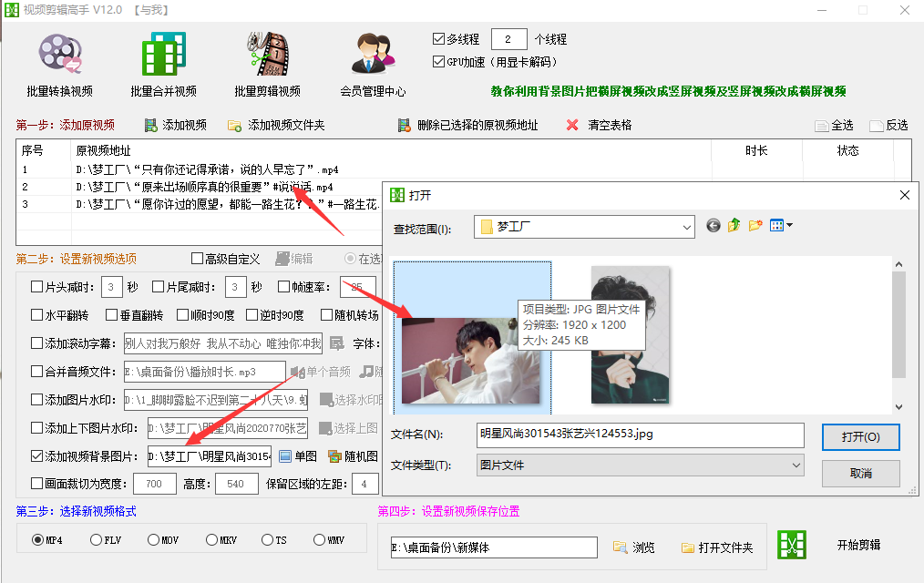Enable 随机转场 checkbox

click(x=326, y=315)
